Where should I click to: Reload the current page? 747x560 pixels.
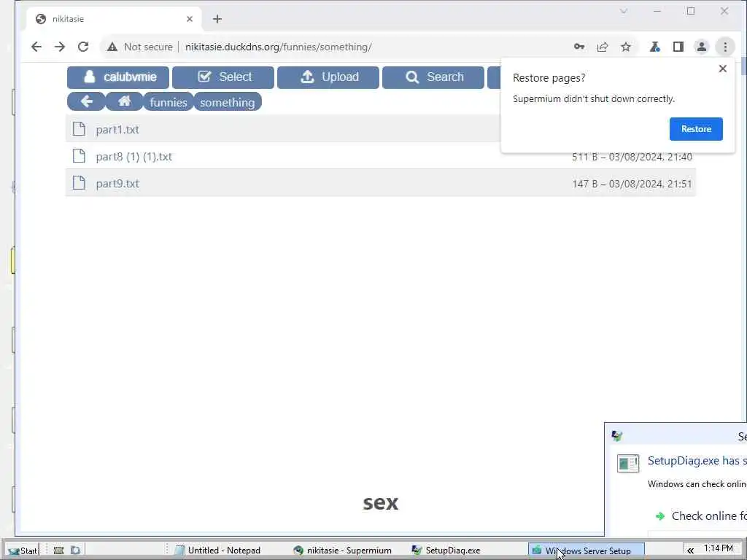(x=83, y=47)
